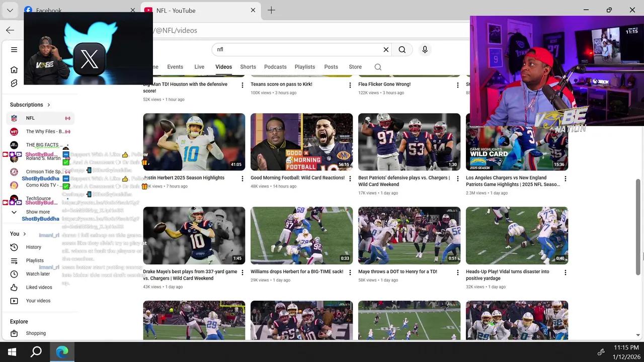
Task: Open THE BIG FACTS subscription
Action: tap(40, 145)
